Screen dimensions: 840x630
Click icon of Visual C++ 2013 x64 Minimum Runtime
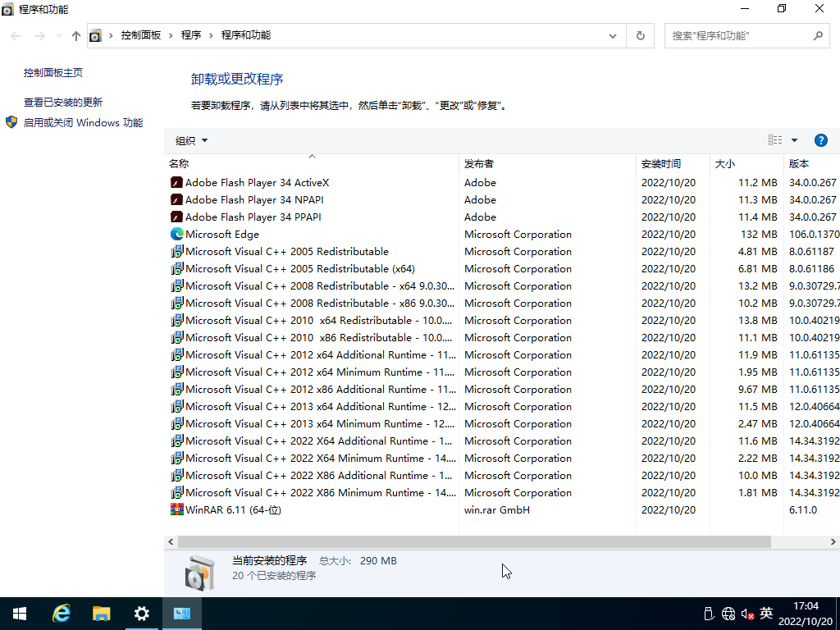(x=177, y=423)
